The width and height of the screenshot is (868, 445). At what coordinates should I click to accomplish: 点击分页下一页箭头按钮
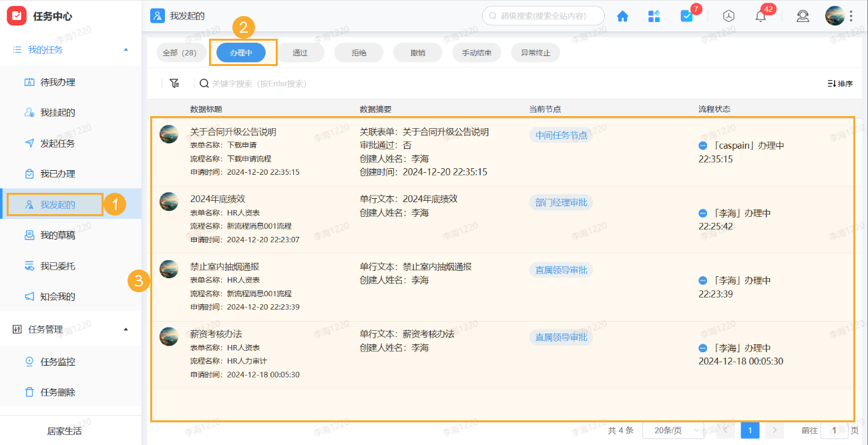tap(774, 430)
